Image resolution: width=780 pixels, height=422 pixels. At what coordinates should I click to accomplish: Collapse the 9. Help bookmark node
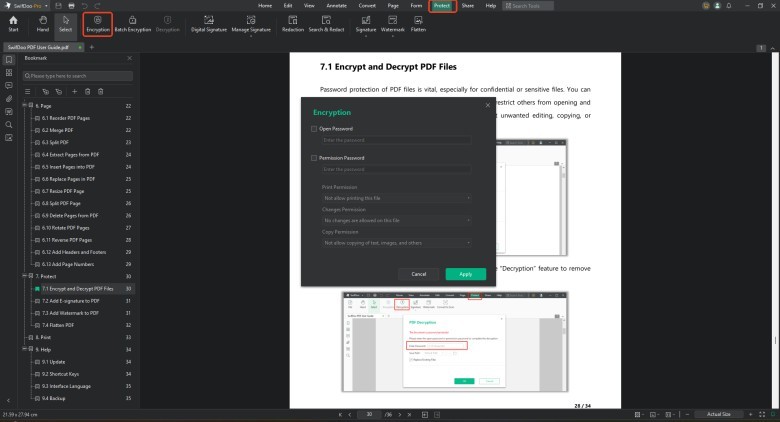25,349
